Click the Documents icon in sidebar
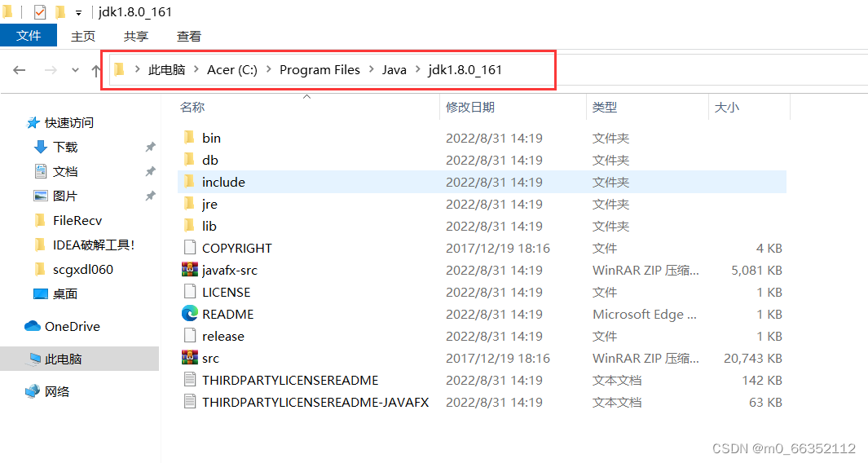Image resolution: width=868 pixels, height=463 pixels. coord(41,171)
